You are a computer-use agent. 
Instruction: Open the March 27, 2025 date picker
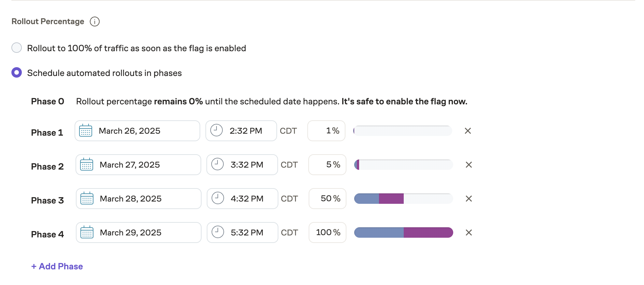(138, 165)
